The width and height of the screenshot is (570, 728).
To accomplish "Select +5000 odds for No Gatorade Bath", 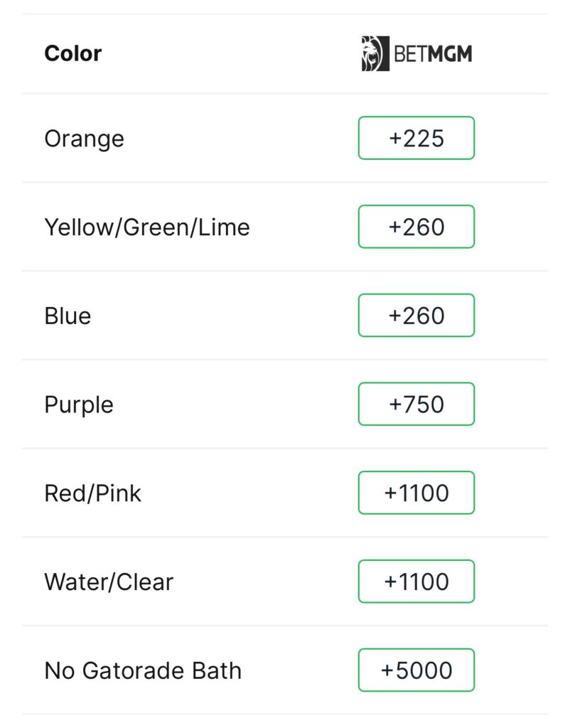I will (416, 670).
